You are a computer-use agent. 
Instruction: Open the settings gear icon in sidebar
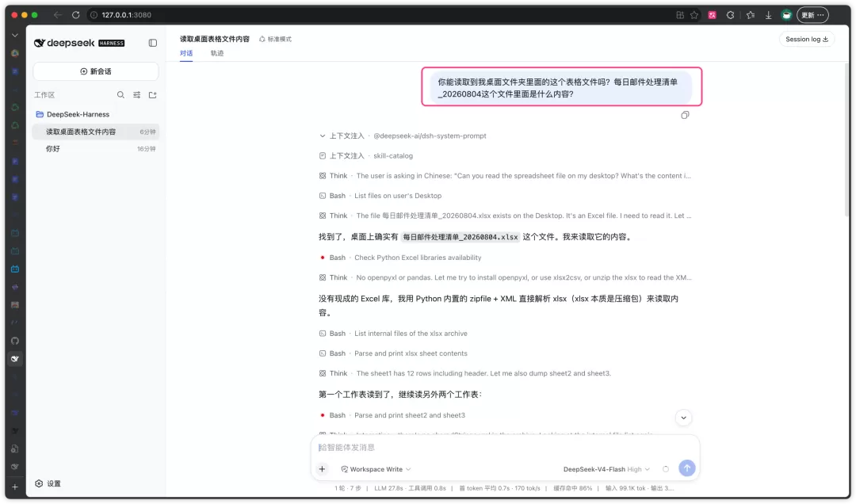pos(39,483)
